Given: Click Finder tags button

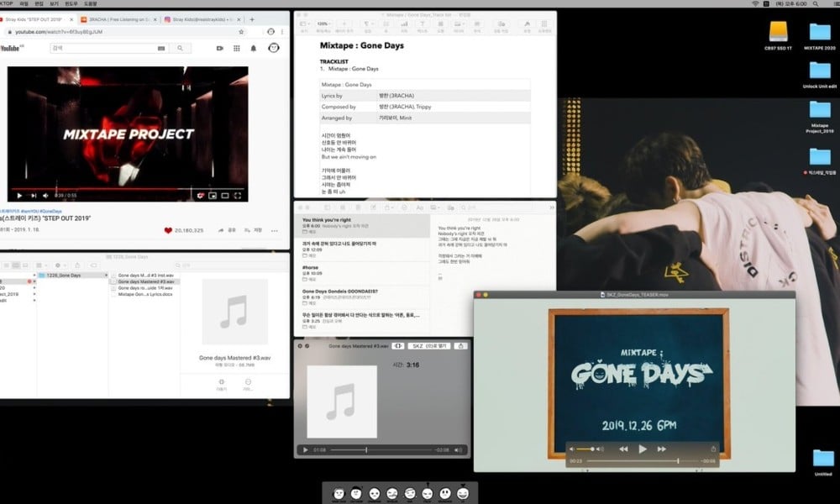Looking at the screenshot, I should click(94, 265).
